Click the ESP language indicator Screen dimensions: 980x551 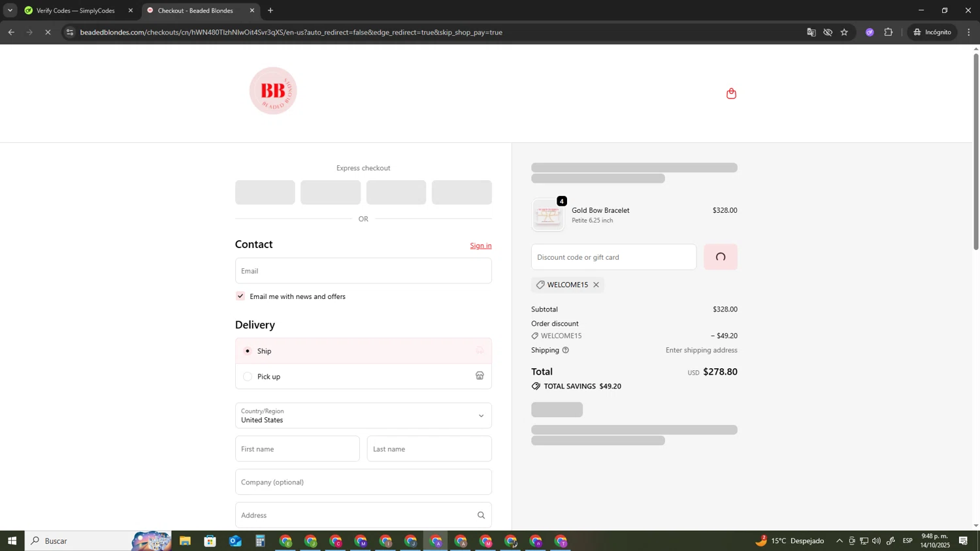point(907,541)
